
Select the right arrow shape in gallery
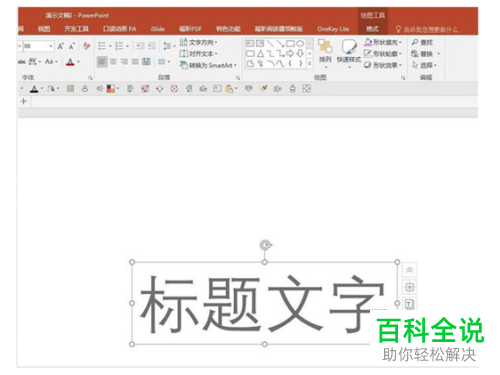click(x=290, y=53)
